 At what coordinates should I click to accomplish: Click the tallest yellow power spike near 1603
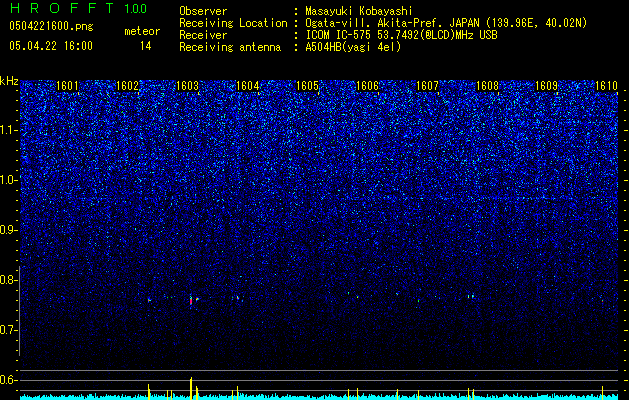[x=191, y=388]
